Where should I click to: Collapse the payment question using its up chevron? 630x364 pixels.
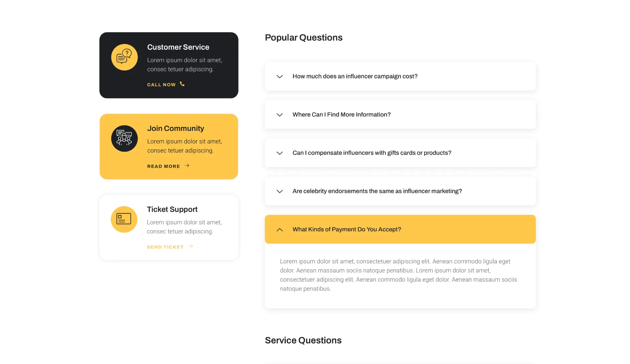(280, 230)
